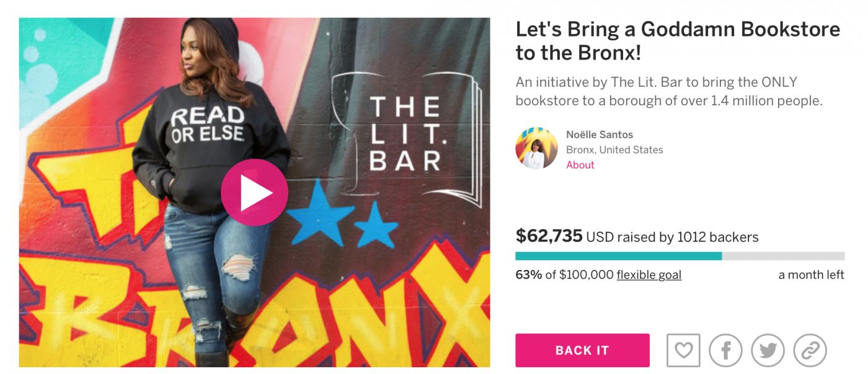
Task: Click the teal funding progress bar
Action: (618, 256)
